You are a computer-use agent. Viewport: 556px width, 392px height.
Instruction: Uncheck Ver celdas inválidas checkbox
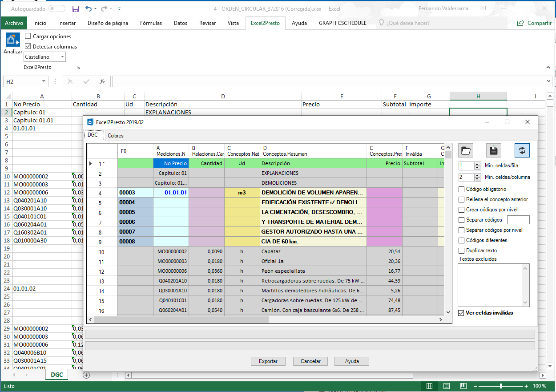461,313
